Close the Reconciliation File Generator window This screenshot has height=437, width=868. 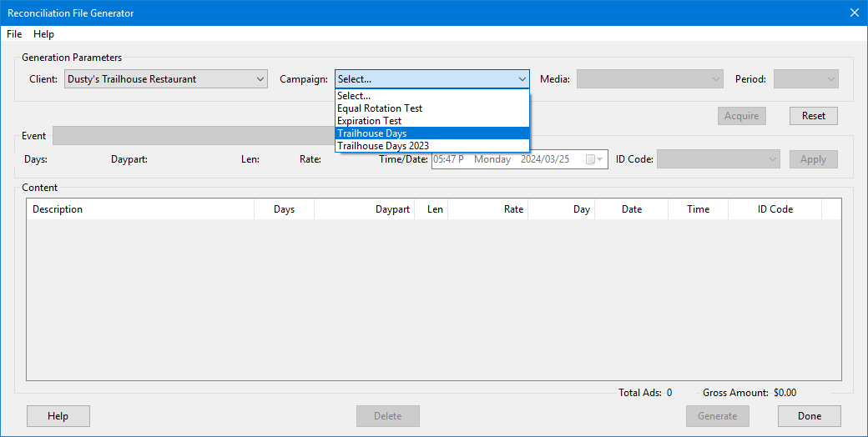pos(854,13)
